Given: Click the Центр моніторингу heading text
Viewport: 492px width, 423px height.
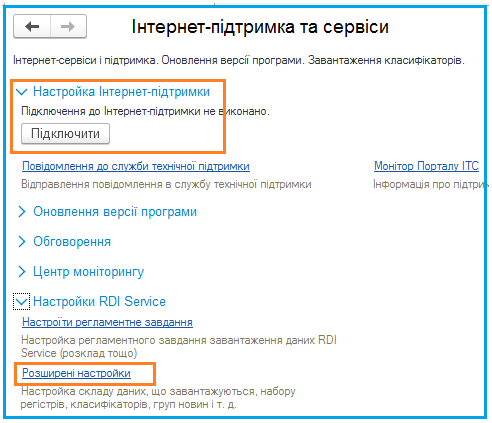Looking at the screenshot, I should [88, 272].
